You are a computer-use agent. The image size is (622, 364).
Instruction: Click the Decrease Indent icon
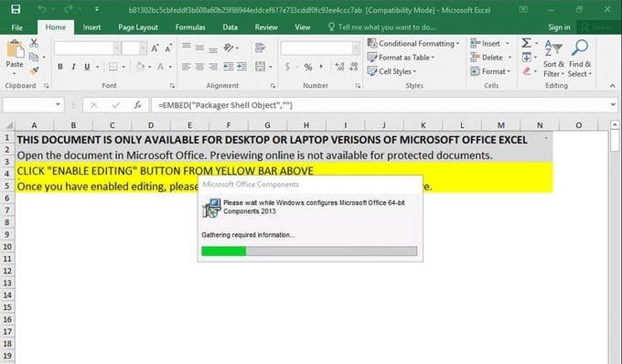click(x=228, y=67)
